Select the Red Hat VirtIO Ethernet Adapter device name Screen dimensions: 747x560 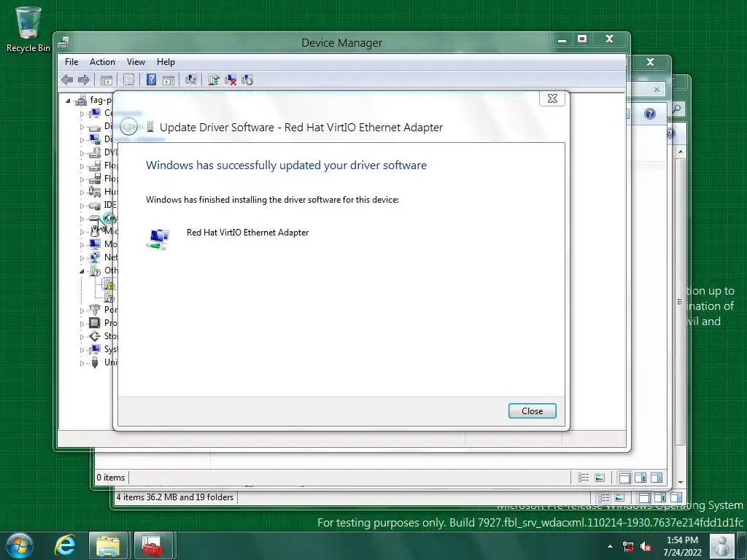pos(248,233)
